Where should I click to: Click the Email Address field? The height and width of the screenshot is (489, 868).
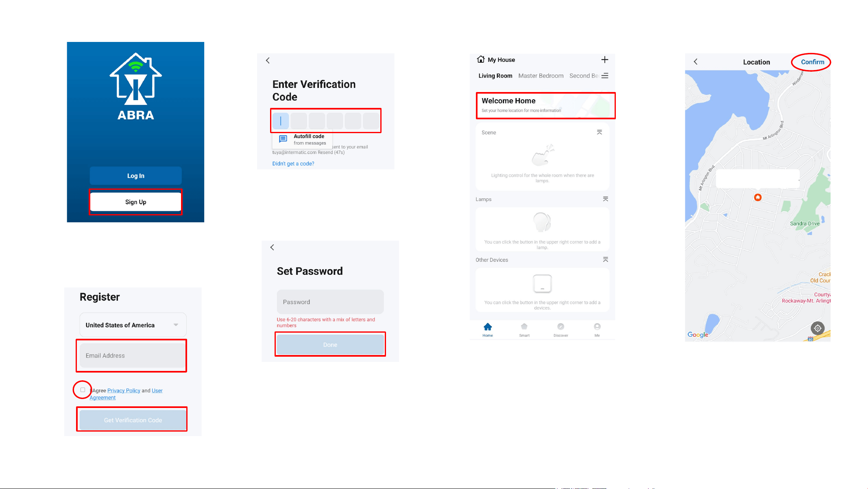pyautogui.click(x=132, y=355)
